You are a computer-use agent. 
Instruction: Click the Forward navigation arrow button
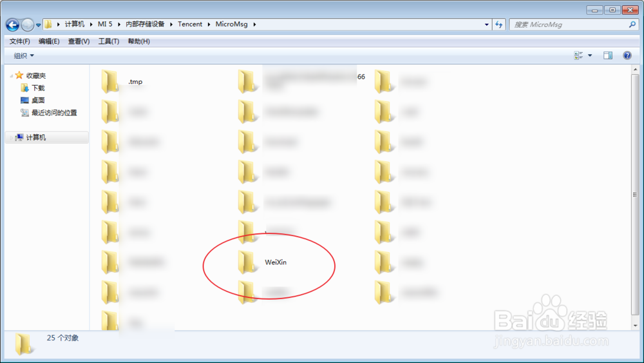[28, 25]
